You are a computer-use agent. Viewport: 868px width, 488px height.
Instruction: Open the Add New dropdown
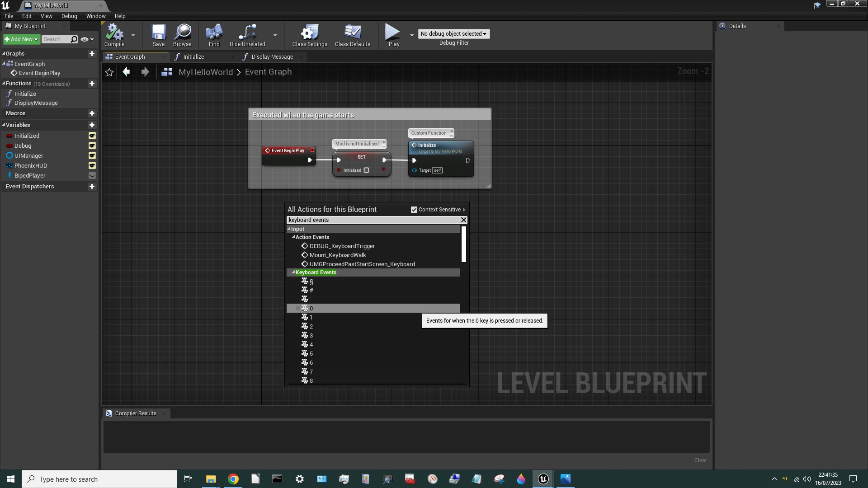pyautogui.click(x=21, y=39)
